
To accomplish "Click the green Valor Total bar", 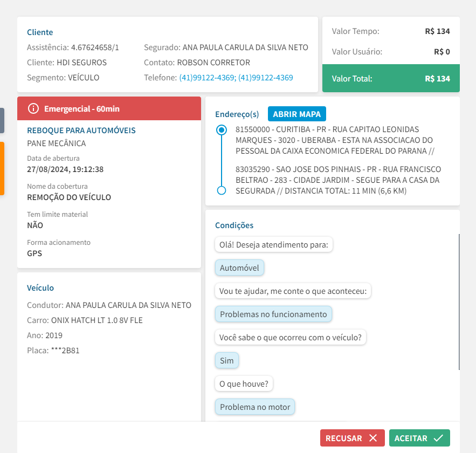I will 391,79.
